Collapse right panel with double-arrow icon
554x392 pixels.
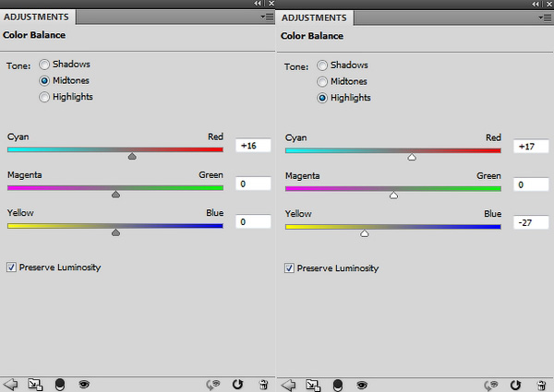(x=536, y=4)
